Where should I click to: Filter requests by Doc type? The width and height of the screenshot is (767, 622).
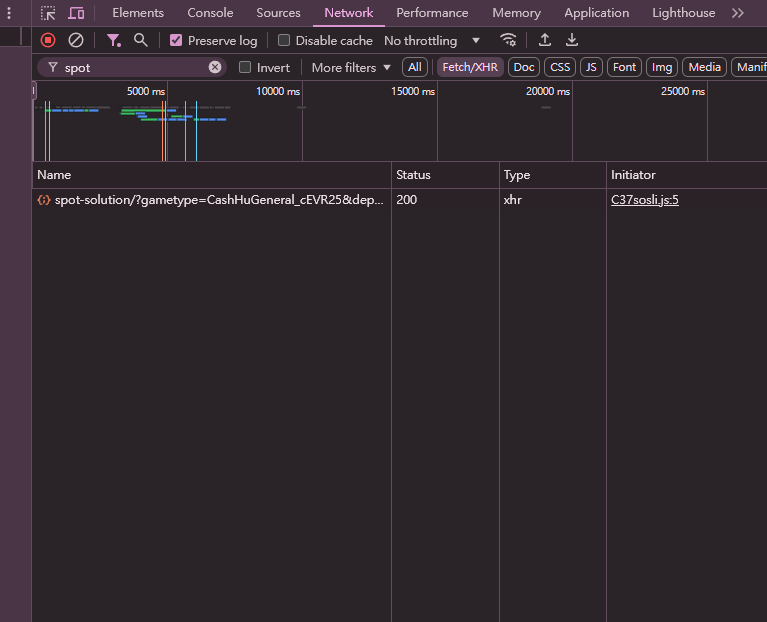point(524,67)
